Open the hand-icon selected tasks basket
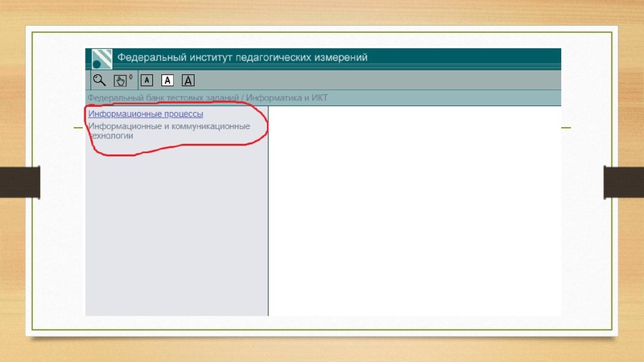This screenshot has height=362, width=644. point(121,80)
